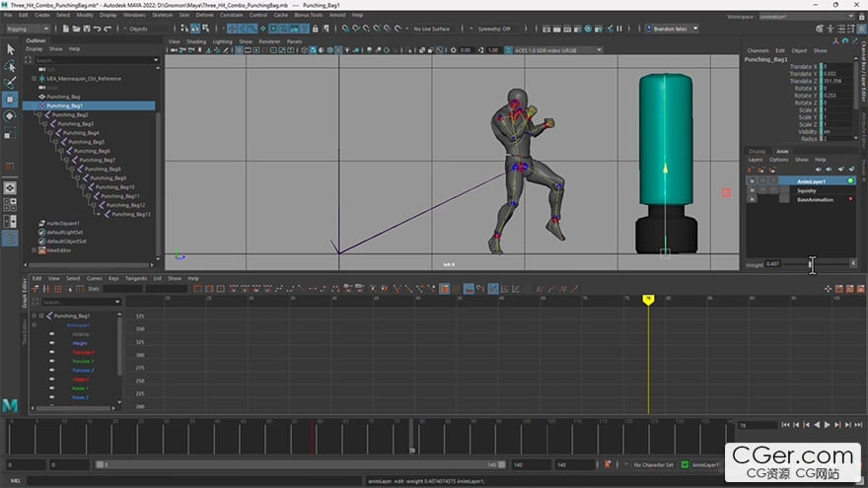Click the Rotate tool in toolbox
This screenshot has width=868, height=488.
(11, 115)
